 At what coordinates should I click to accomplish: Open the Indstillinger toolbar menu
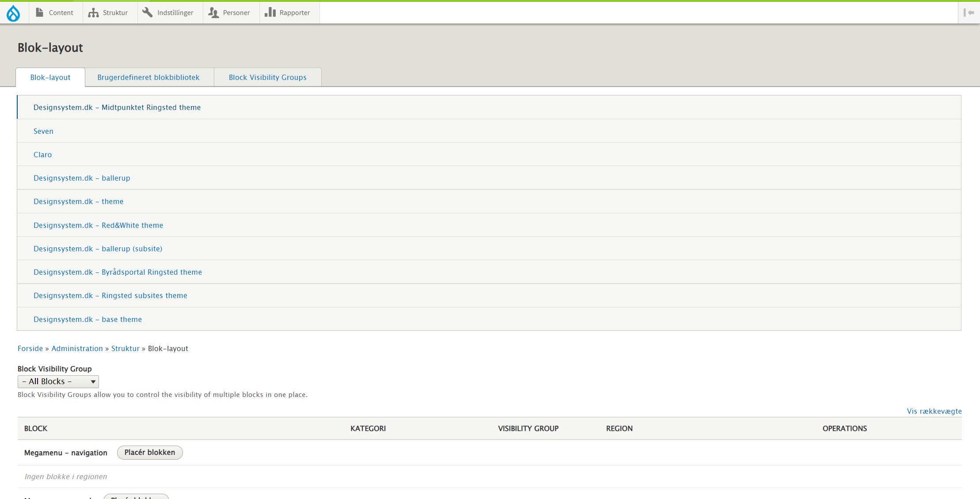(169, 13)
